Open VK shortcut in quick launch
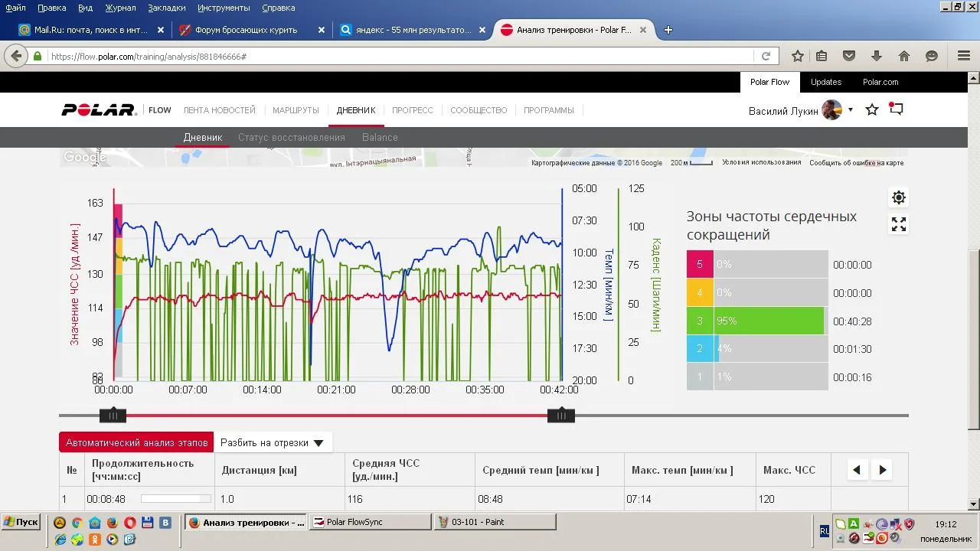Screen dimensions: 980x551 click(165, 523)
